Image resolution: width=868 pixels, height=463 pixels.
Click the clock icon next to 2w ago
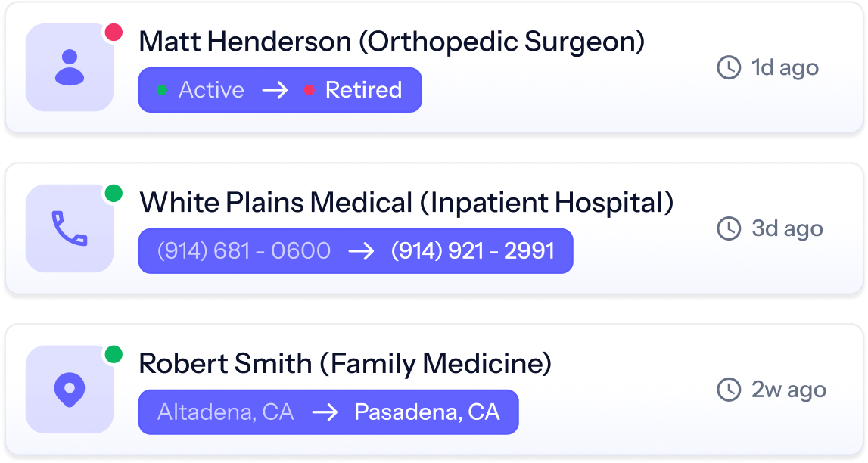pyautogui.click(x=729, y=390)
